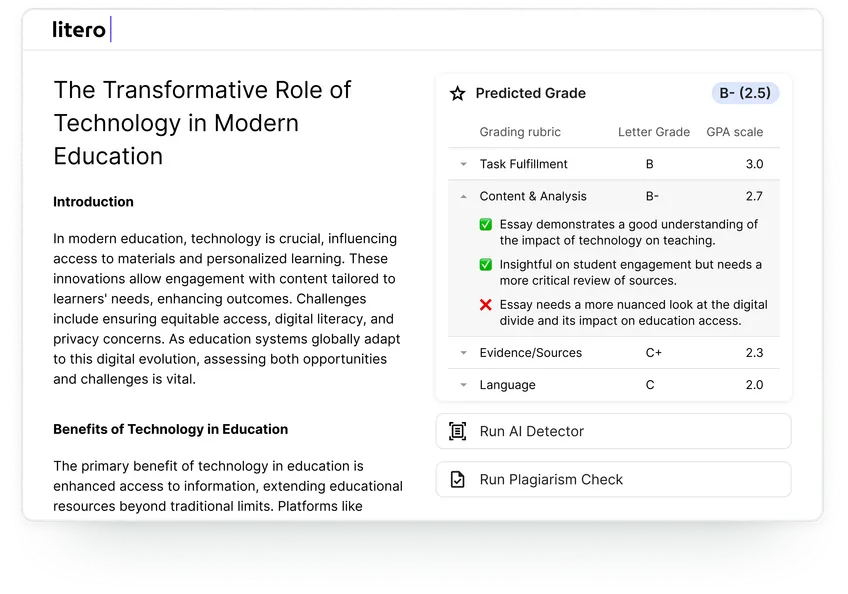
Task: Click the red X feedback icon
Action: pyautogui.click(x=486, y=305)
